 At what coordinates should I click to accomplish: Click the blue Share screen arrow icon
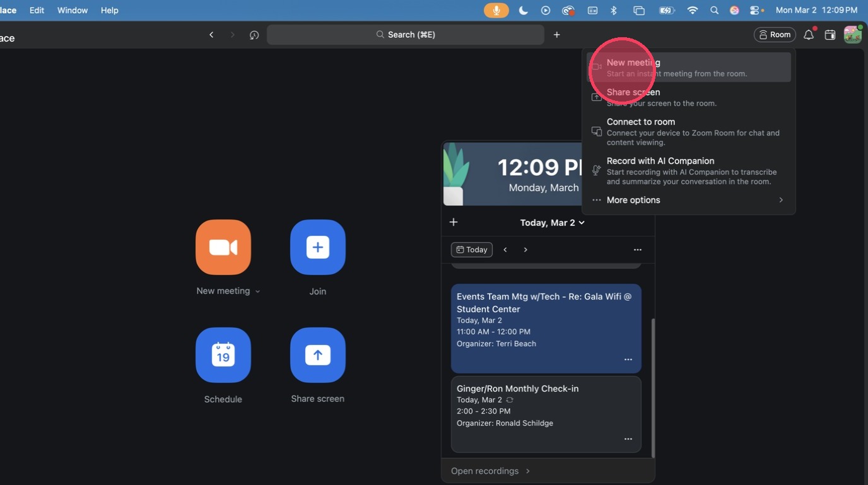point(318,355)
